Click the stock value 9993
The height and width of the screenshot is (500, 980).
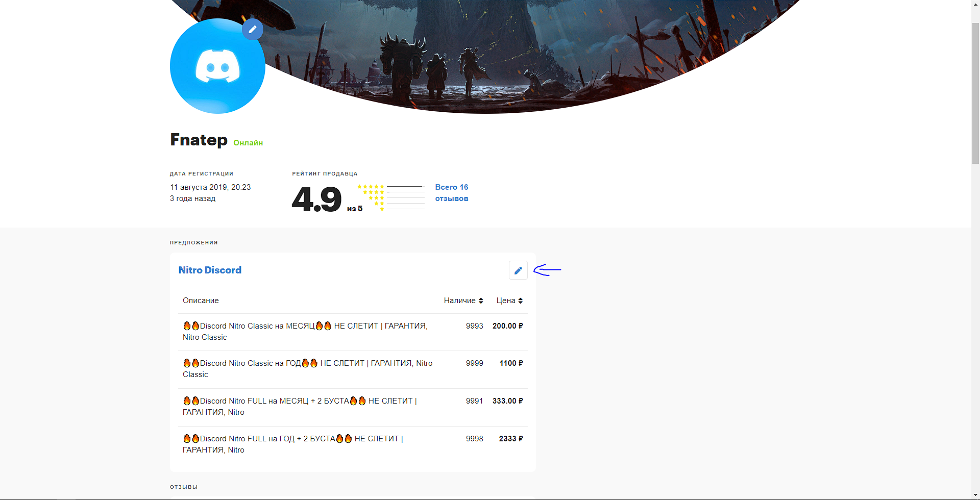coord(475,326)
